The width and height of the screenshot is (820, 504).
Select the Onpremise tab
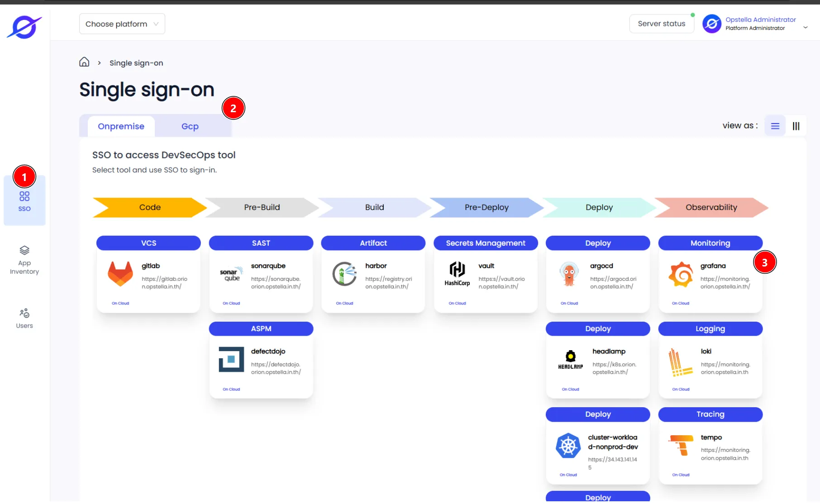[x=121, y=126]
